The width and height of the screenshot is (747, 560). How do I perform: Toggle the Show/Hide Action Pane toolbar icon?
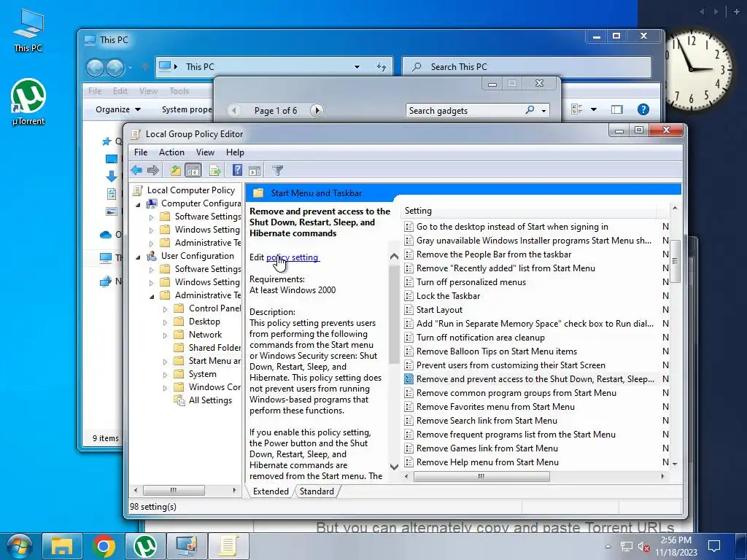255,170
